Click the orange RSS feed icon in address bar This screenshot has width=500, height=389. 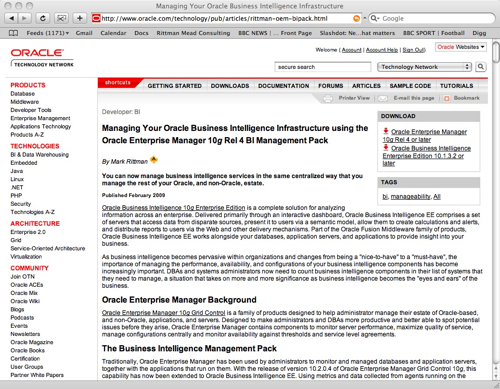click(x=356, y=19)
